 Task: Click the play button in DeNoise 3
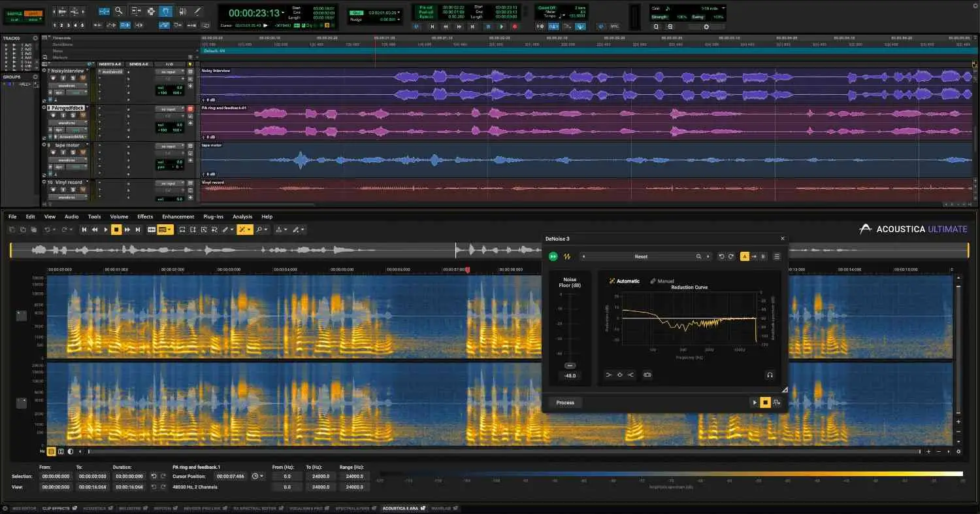tap(755, 403)
